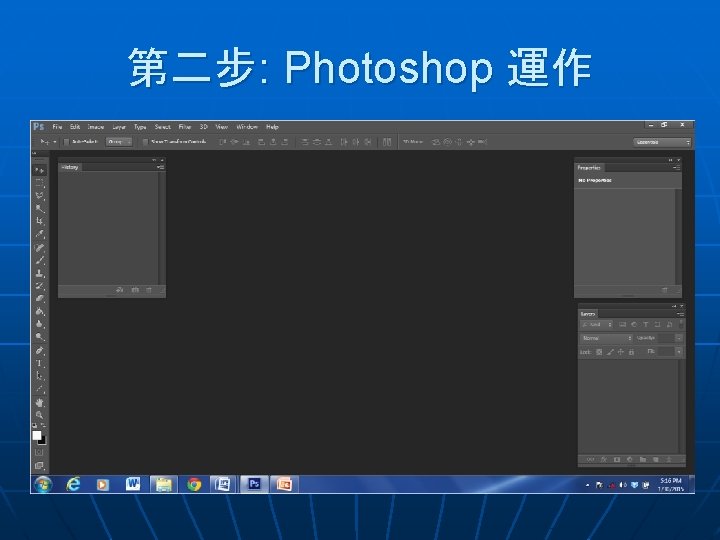This screenshot has height=540, width=720.
Task: Select the Line shape tool
Action: pos(39,389)
